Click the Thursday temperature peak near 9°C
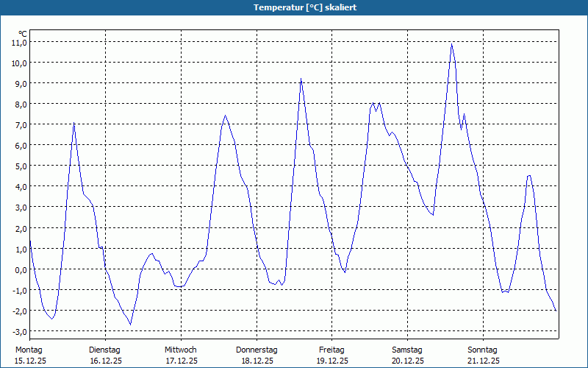Image resolution: width=588 pixels, height=368 pixels. coord(301,79)
